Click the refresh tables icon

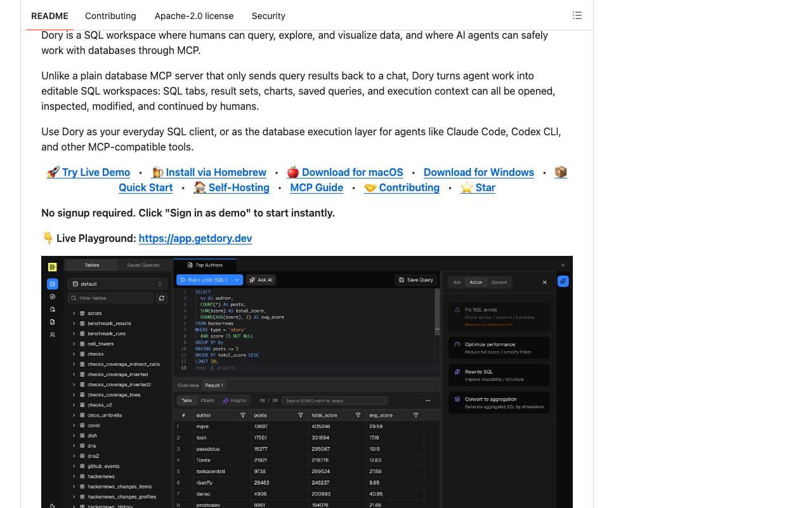tap(162, 298)
